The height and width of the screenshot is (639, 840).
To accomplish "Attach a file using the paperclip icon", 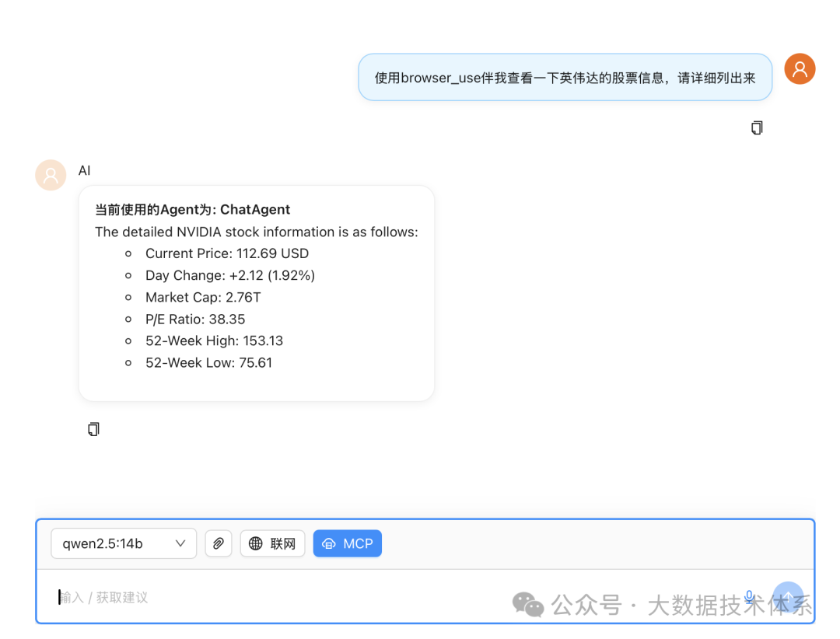I will (219, 543).
